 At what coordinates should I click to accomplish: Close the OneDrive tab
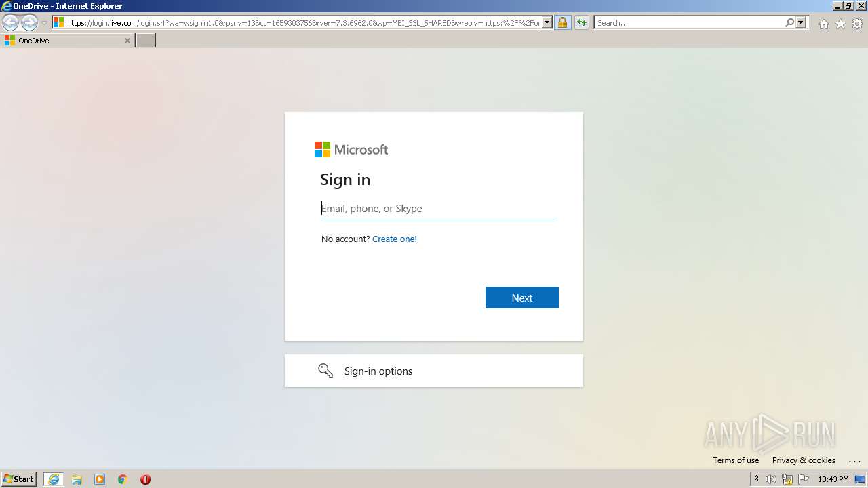click(x=127, y=41)
